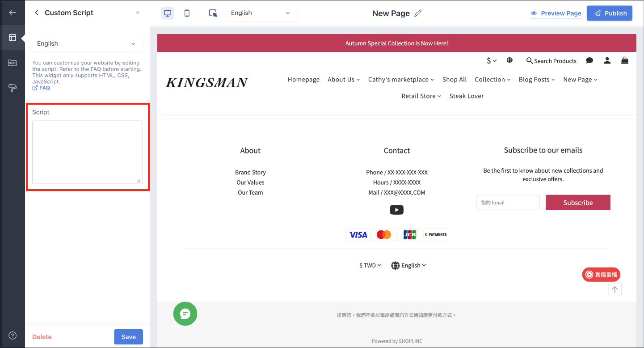The image size is (644, 348).
Task: Open the green chat bubble widget
Action: (x=185, y=314)
